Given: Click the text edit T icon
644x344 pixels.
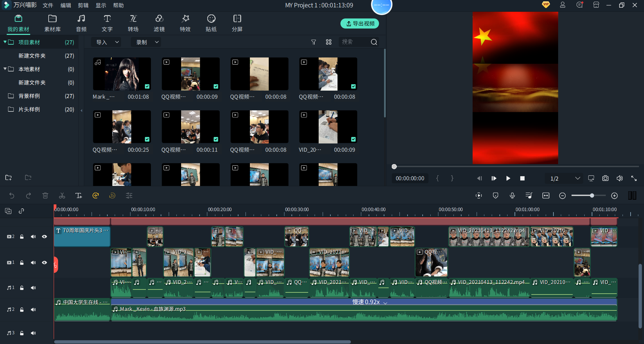Looking at the screenshot, I should tap(79, 196).
